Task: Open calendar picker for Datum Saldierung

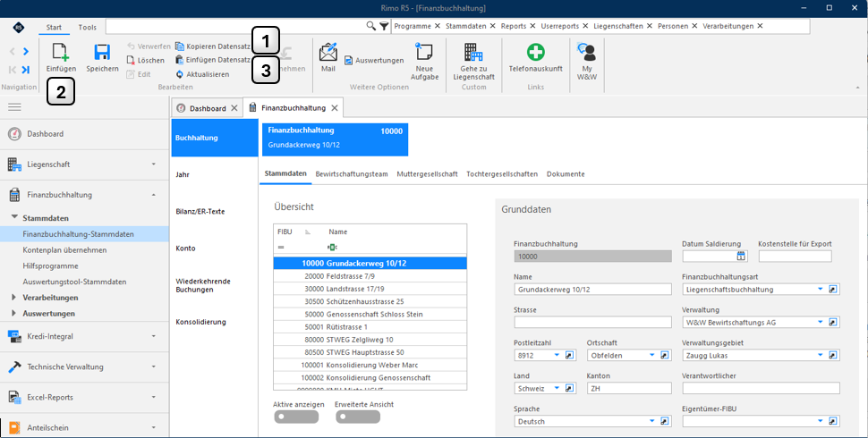Action: pos(741,256)
